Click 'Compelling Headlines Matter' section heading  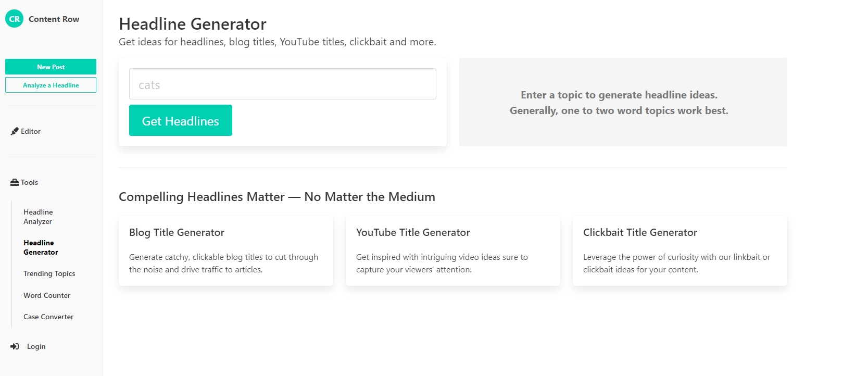click(x=277, y=197)
